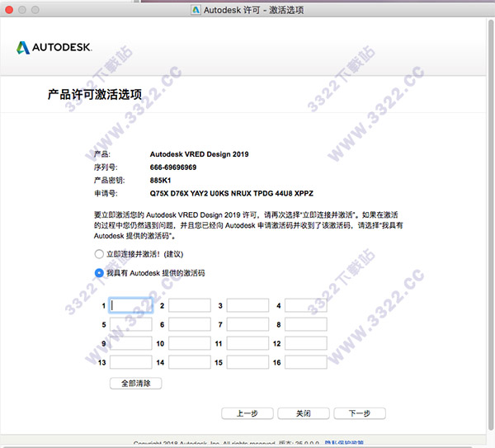
Task: Focus activation code field 3
Action: click(247, 305)
